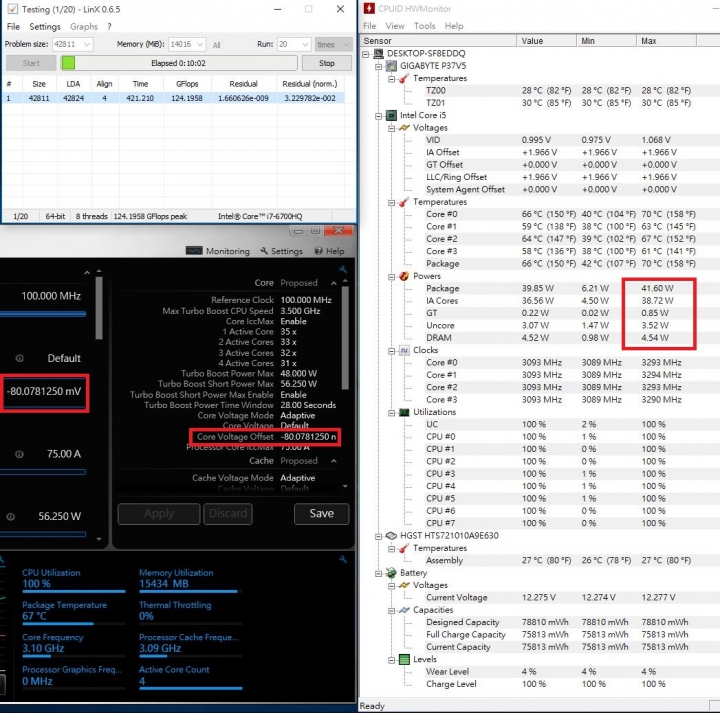Open the Run count dropdown

(305, 44)
